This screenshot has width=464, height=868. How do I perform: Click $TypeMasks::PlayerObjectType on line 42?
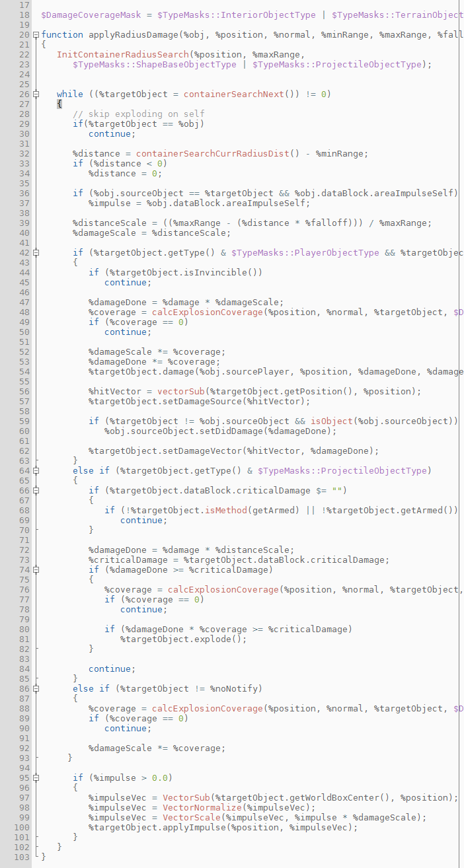[x=305, y=252]
